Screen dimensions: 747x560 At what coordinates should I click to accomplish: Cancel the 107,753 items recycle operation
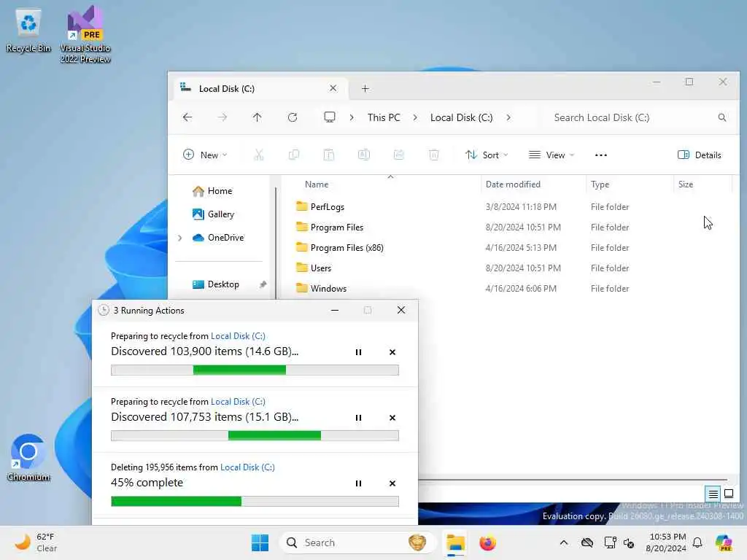click(x=392, y=418)
